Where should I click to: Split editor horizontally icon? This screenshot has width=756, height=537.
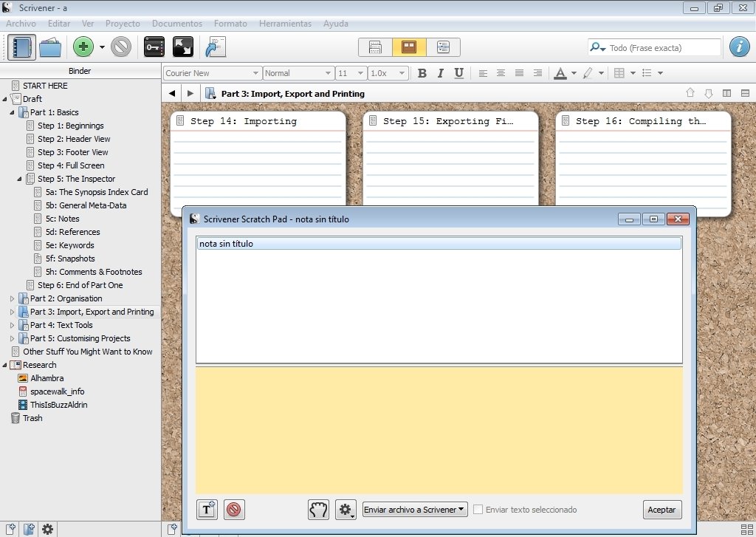[745, 93]
